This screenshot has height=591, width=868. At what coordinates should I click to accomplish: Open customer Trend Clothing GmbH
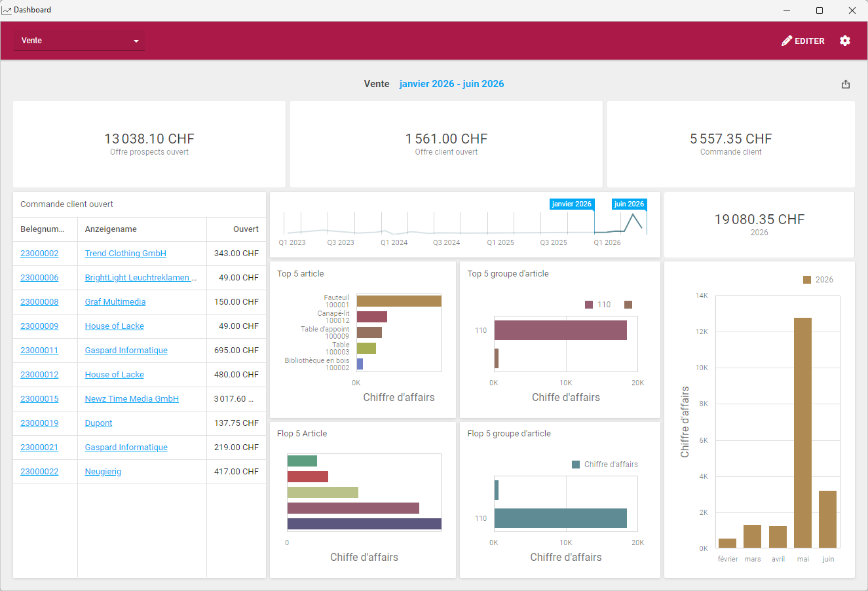click(125, 254)
